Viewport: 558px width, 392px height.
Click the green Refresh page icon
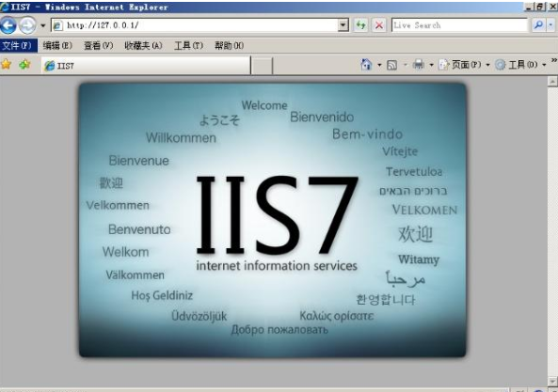[x=360, y=25]
